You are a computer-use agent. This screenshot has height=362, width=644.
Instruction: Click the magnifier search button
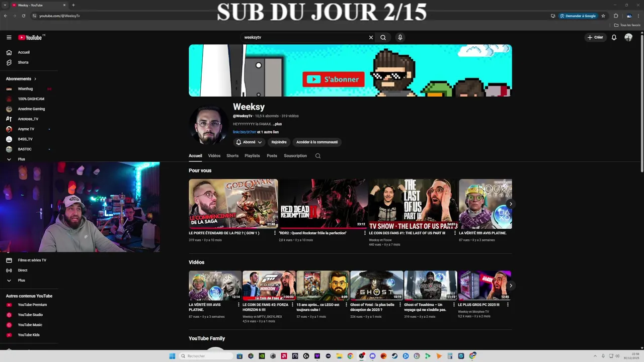coord(383,37)
